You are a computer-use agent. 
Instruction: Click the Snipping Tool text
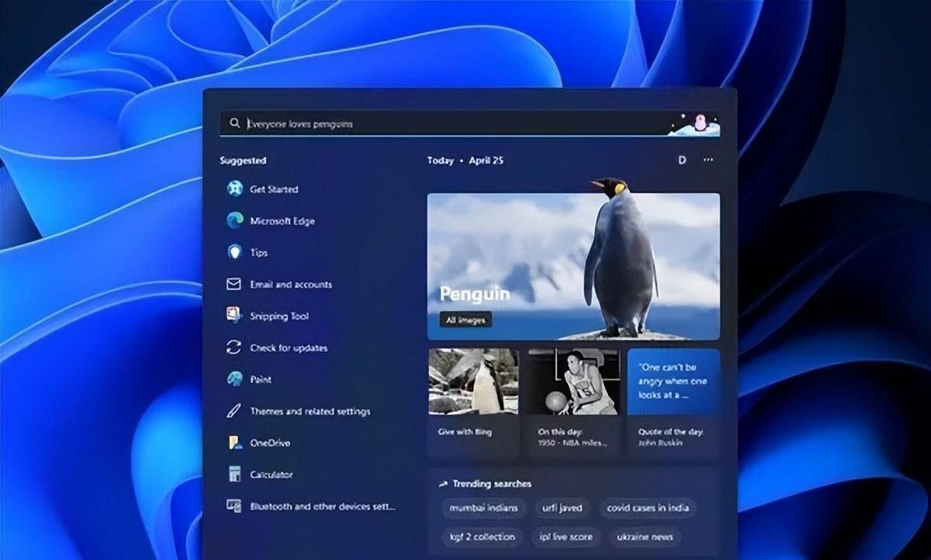pos(279,316)
